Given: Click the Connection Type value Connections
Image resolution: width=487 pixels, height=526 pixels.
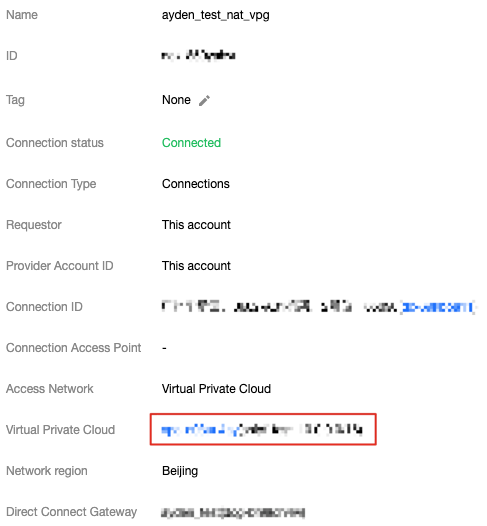Looking at the screenshot, I should pyautogui.click(x=196, y=184).
